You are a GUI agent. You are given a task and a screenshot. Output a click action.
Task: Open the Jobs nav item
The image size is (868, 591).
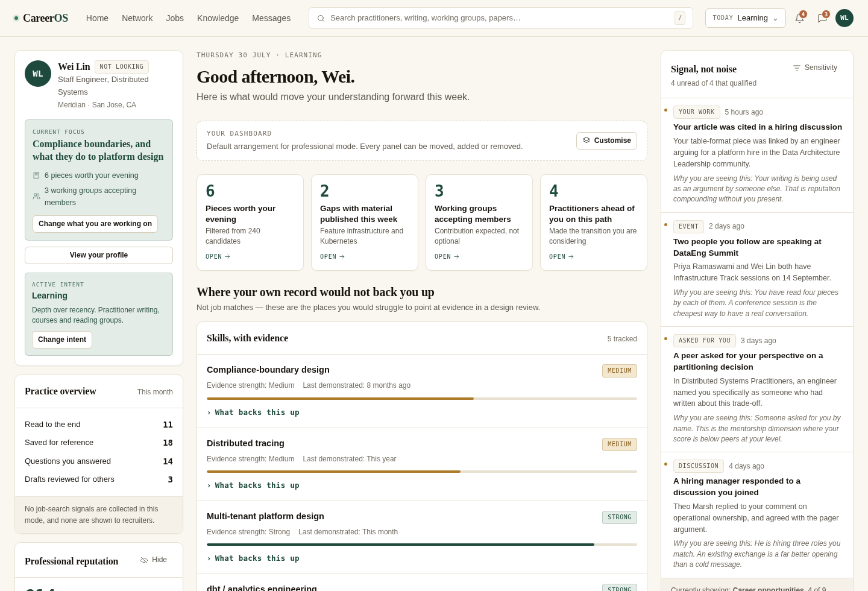175,18
